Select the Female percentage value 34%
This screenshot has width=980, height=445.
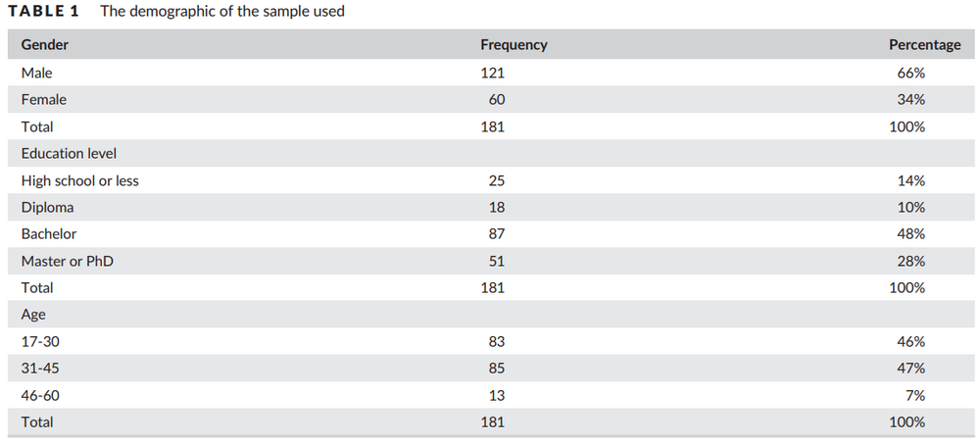point(912,100)
